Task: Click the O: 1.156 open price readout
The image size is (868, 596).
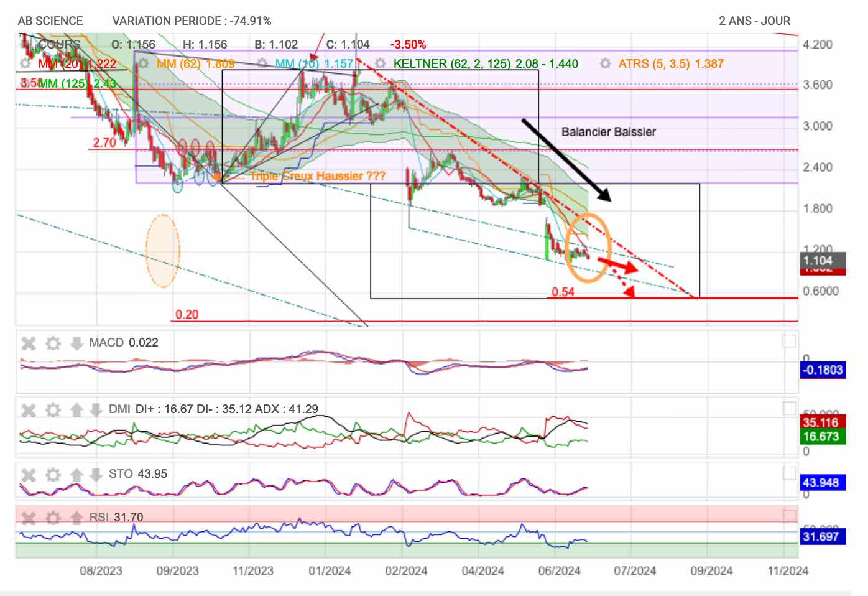Action: tap(133, 44)
